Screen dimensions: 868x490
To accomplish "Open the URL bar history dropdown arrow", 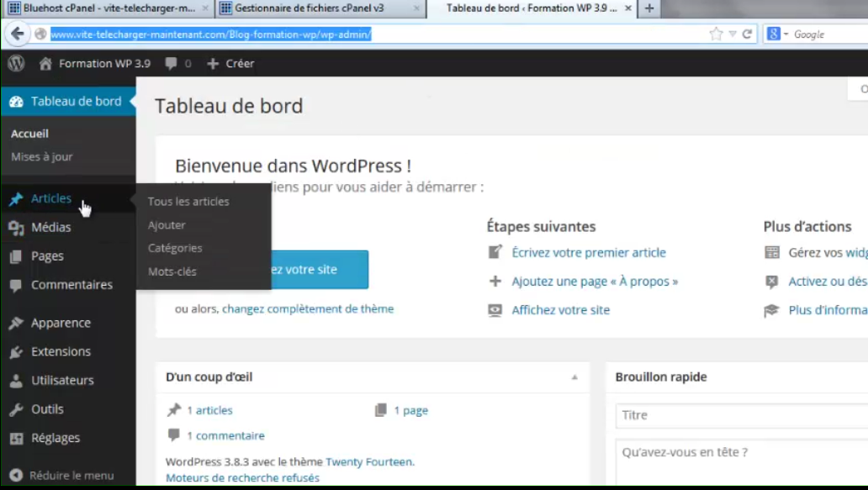I will point(733,34).
